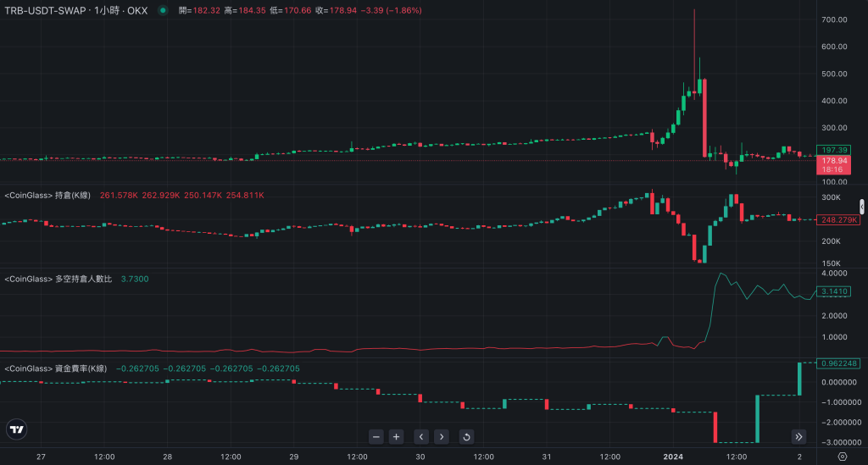The height and width of the screenshot is (465, 868).
Task: Jump to latest bar with double-arrow button
Action: [x=798, y=437]
